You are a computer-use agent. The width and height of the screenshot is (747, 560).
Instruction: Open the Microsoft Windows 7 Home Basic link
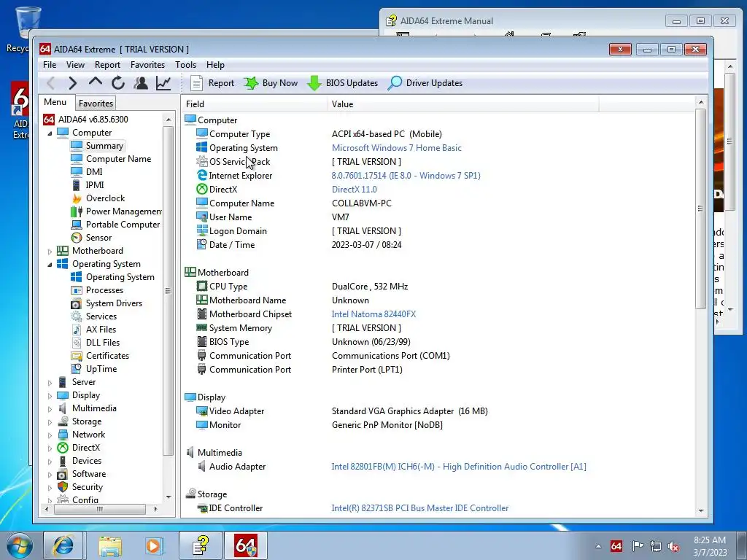point(396,148)
